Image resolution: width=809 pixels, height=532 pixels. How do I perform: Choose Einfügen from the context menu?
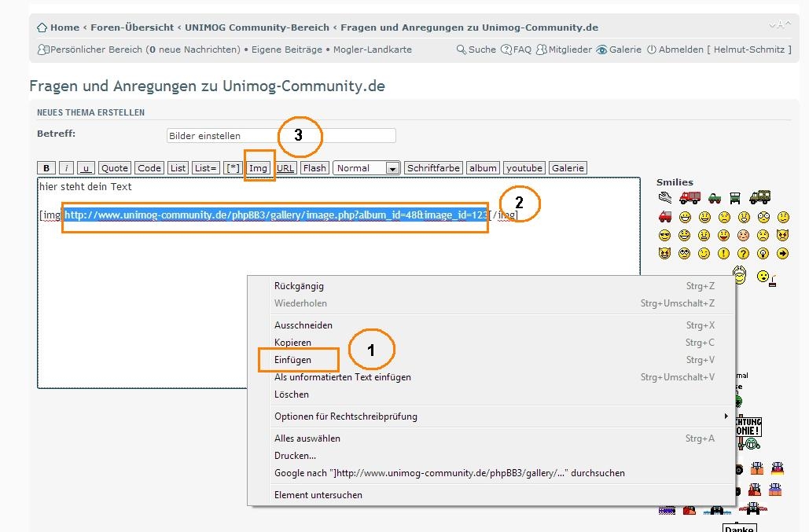pyautogui.click(x=292, y=360)
